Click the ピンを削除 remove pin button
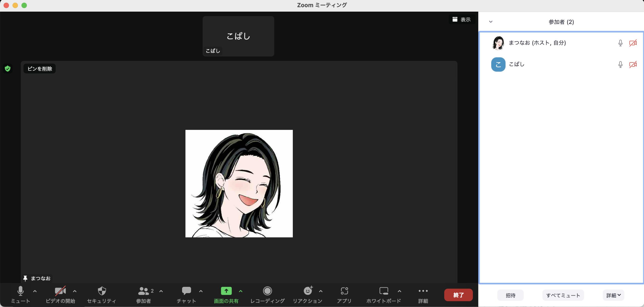This screenshot has height=307, width=644. (39, 69)
